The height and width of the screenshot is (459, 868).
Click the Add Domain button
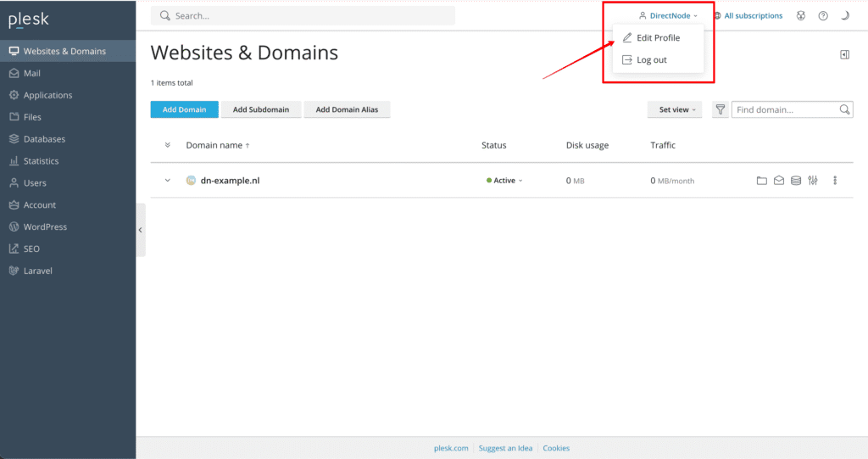click(x=184, y=109)
